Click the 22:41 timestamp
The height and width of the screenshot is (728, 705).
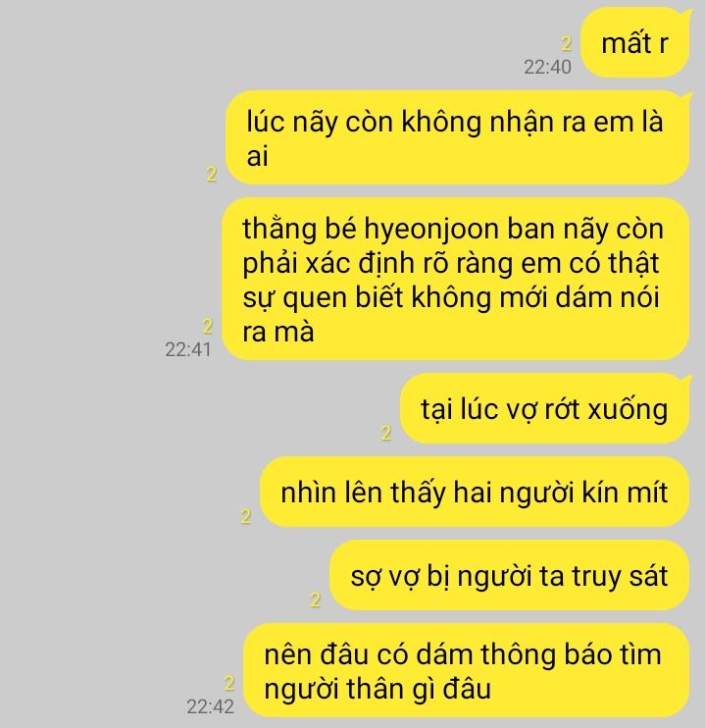pos(188,349)
